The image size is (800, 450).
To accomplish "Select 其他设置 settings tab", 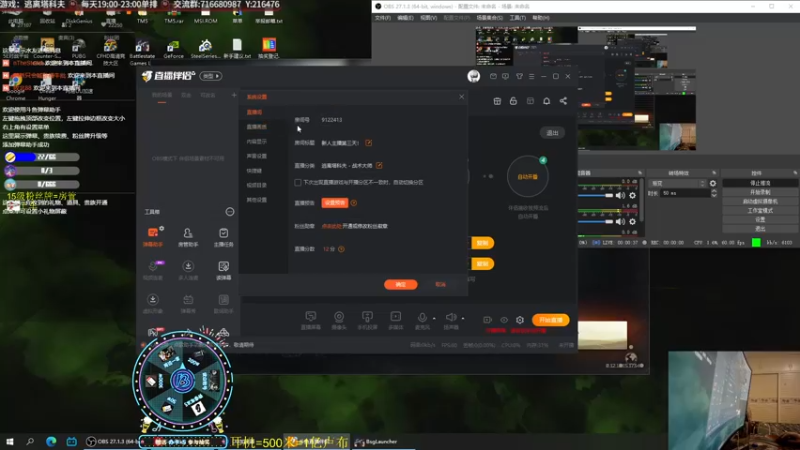I will pyautogui.click(x=257, y=200).
